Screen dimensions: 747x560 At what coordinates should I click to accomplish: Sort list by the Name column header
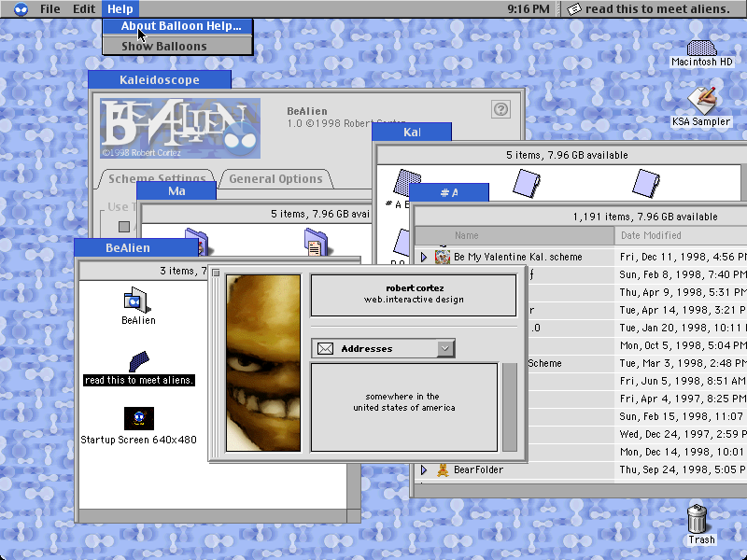click(514, 235)
